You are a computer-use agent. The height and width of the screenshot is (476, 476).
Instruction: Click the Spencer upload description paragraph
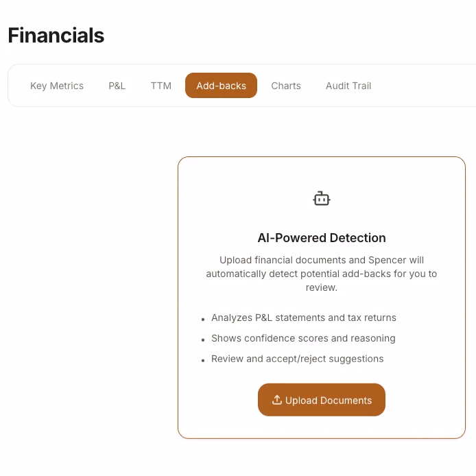(322, 274)
